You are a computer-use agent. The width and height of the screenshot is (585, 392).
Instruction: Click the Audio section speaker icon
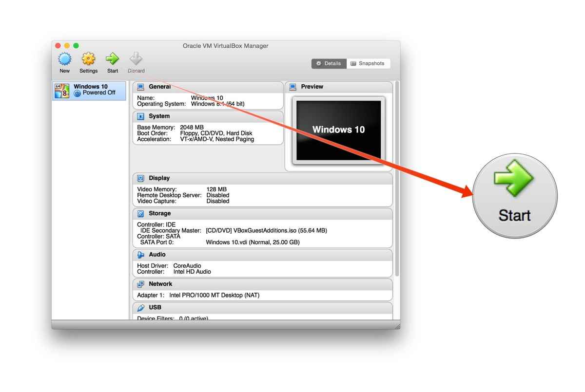click(x=141, y=255)
